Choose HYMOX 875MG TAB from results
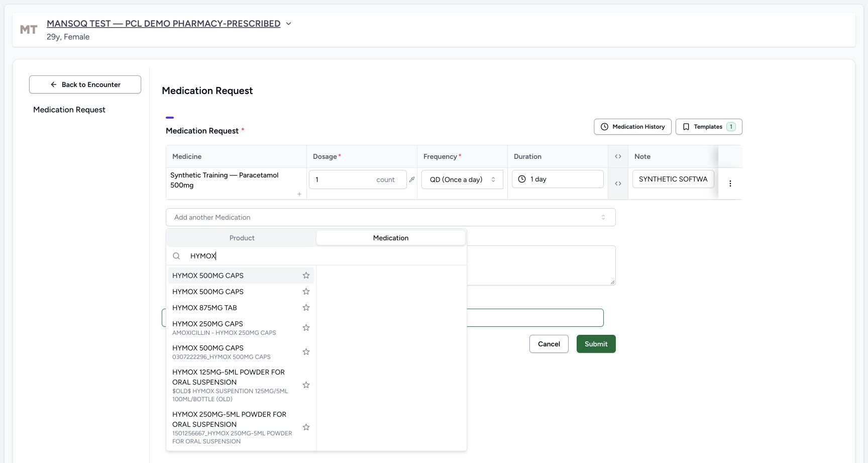Screen dimensions: 868x463 click(241, 308)
